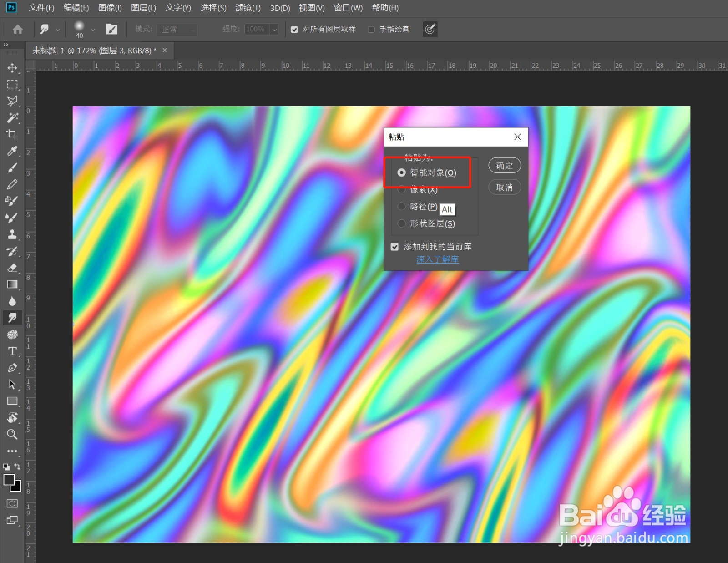Close the untitled-1 document tab
The height and width of the screenshot is (563, 728).
point(165,51)
